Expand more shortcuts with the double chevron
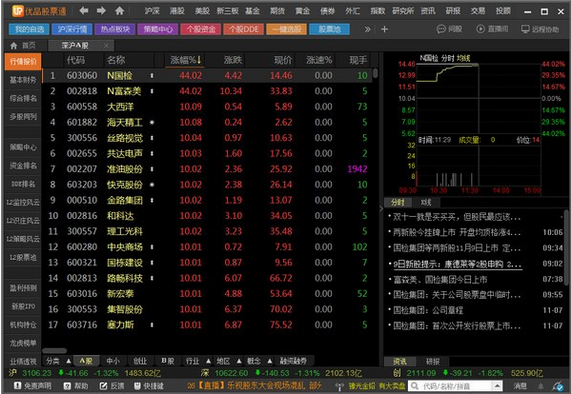Screen dimensions: 571x394 (x=367, y=29)
